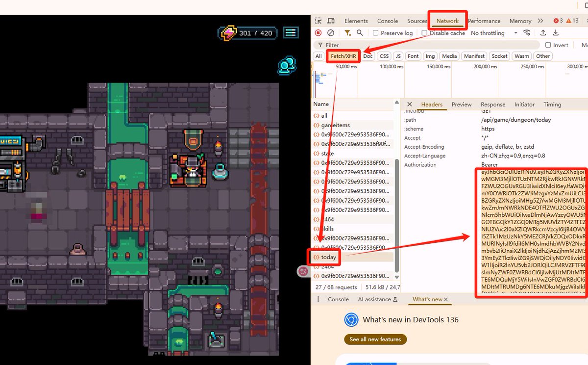Image resolution: width=588 pixels, height=365 pixels.
Task: Check the Invert filter checkbox
Action: pyautogui.click(x=548, y=45)
